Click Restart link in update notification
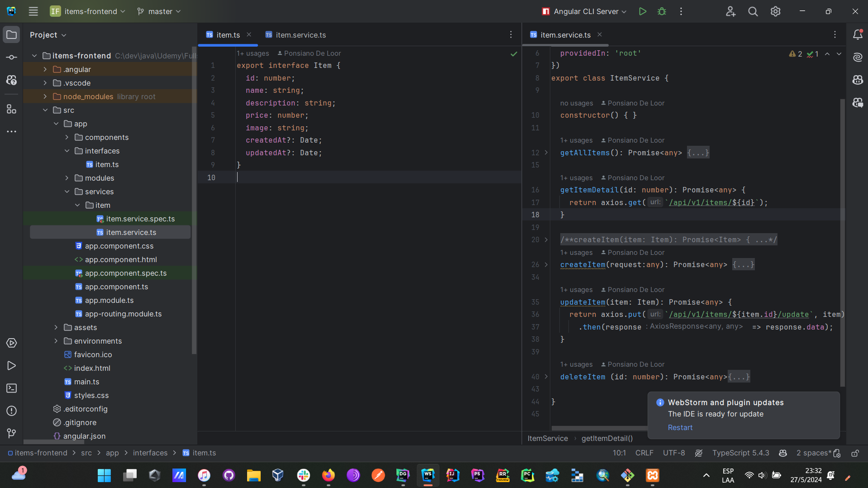868x488 pixels. pyautogui.click(x=680, y=428)
